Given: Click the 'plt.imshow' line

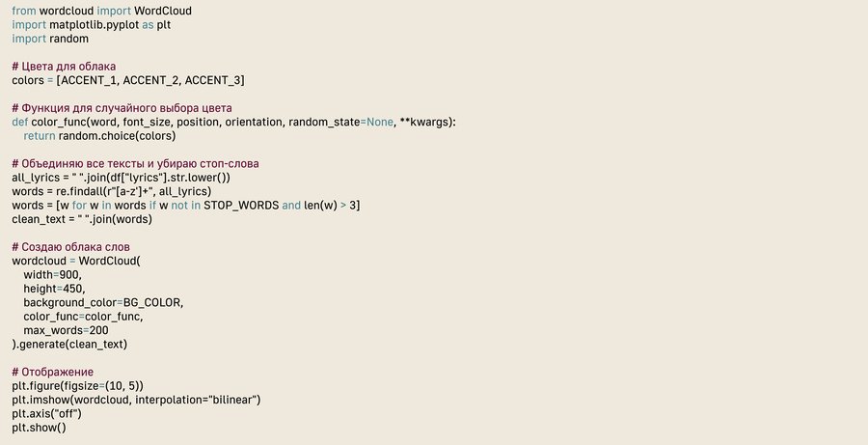Looking at the screenshot, I should [x=136, y=400].
